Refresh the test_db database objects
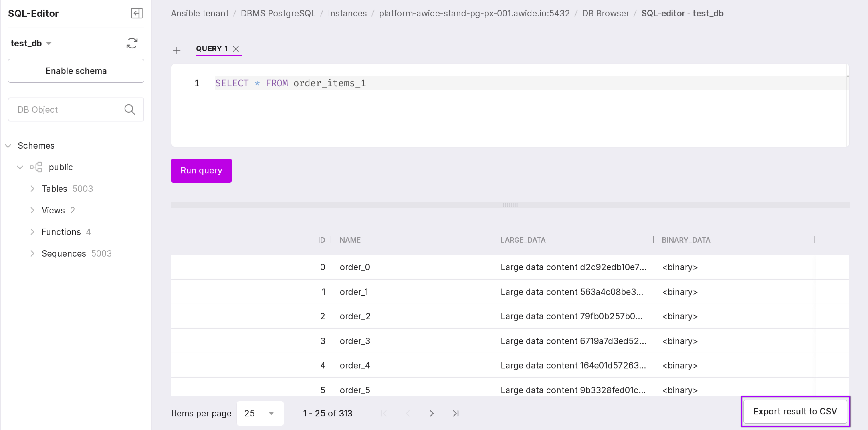 tap(132, 43)
